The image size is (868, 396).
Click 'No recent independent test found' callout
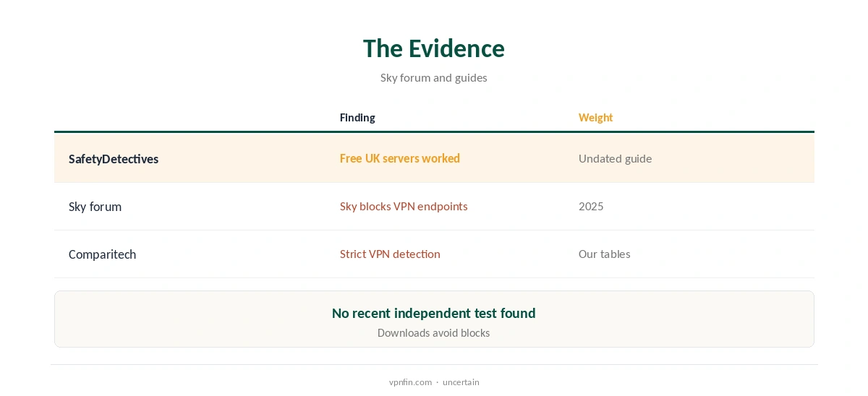(434, 313)
